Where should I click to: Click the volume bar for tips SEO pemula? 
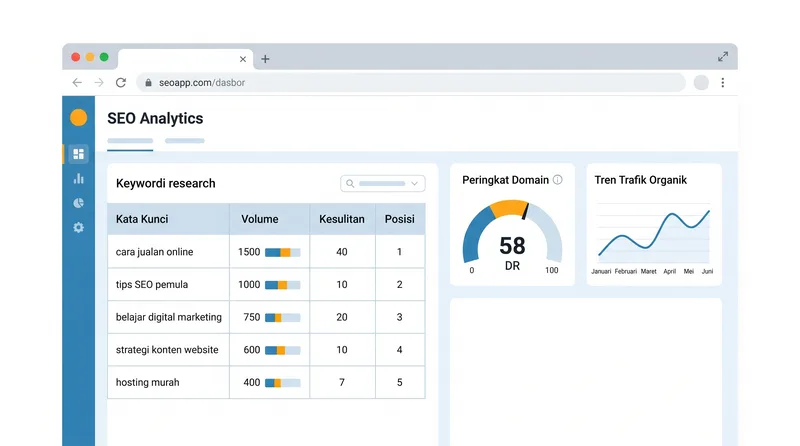click(x=283, y=285)
